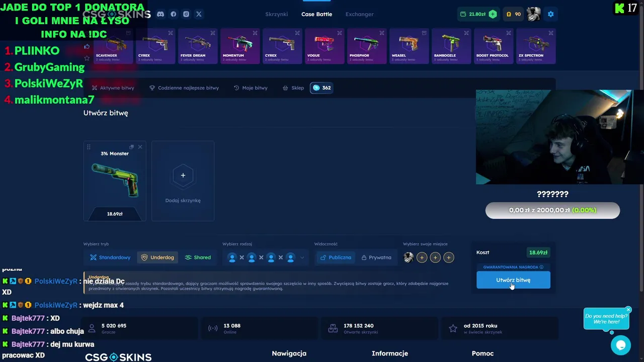Choose the third empty plus seat
This screenshot has height=362, width=644.
coord(448,257)
